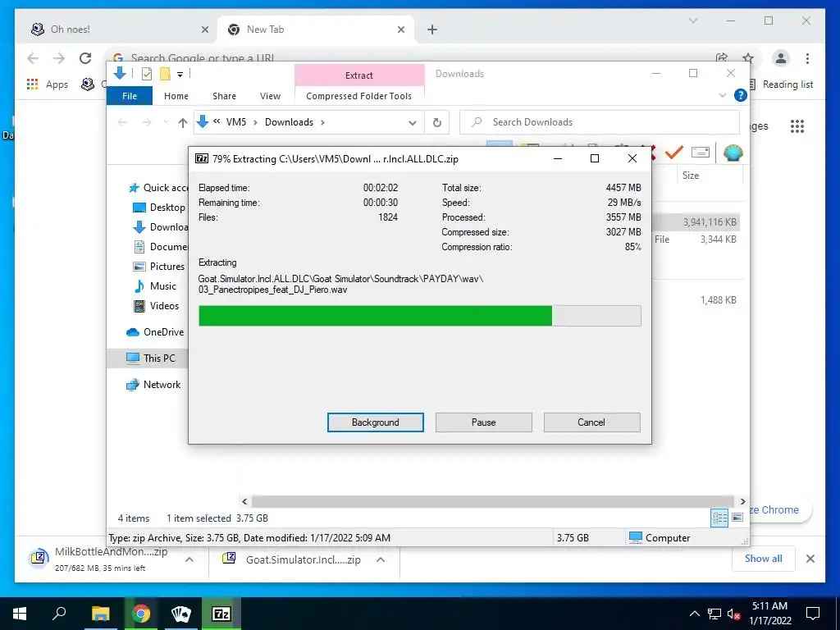Expand the address bar history dropdown
Image resolution: width=840 pixels, height=630 pixels.
click(413, 123)
